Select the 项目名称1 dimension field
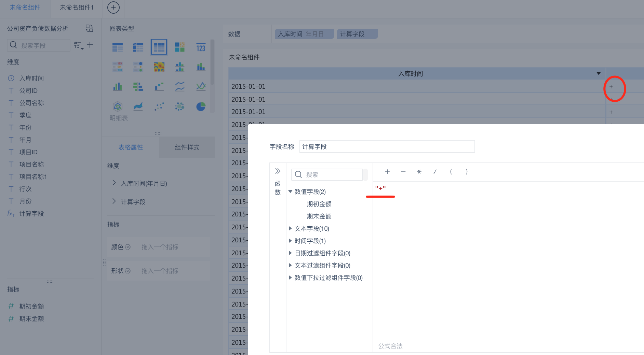 tap(33, 176)
